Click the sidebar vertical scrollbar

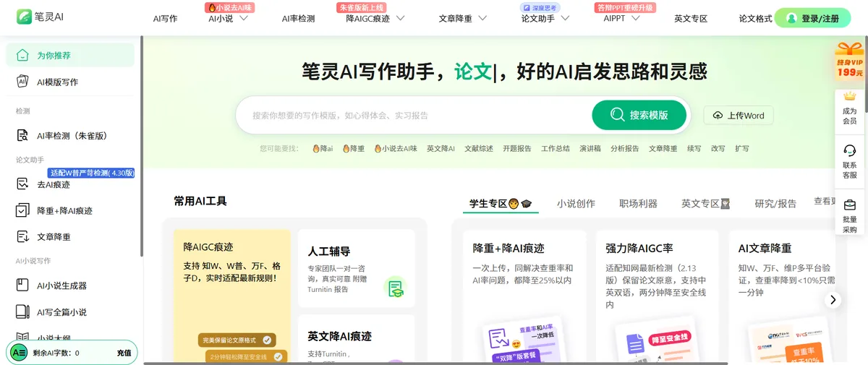click(142, 145)
